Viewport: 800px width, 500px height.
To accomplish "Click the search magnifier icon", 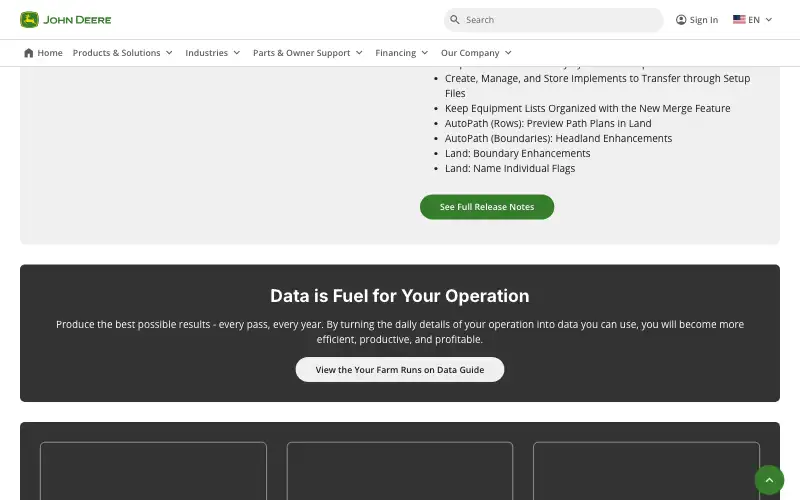I will point(455,20).
